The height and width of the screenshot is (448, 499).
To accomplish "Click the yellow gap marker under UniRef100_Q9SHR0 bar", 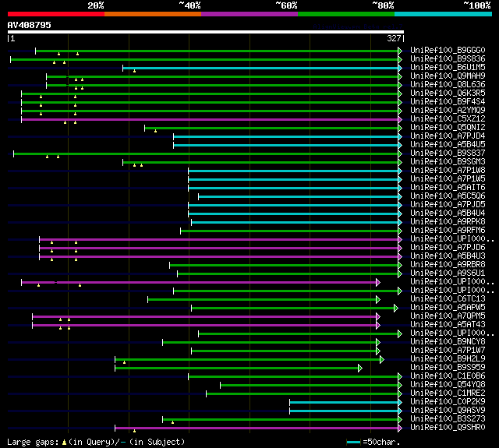I will coord(134,431).
